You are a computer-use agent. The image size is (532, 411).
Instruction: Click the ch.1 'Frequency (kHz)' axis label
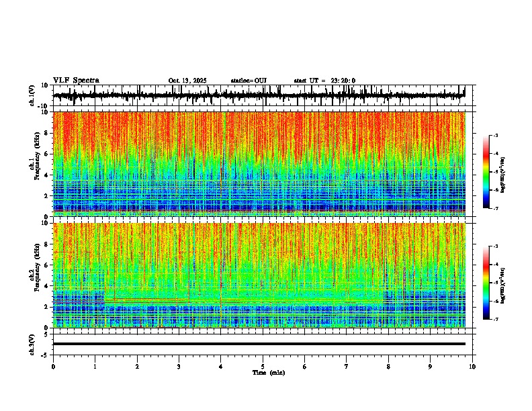click(38, 156)
